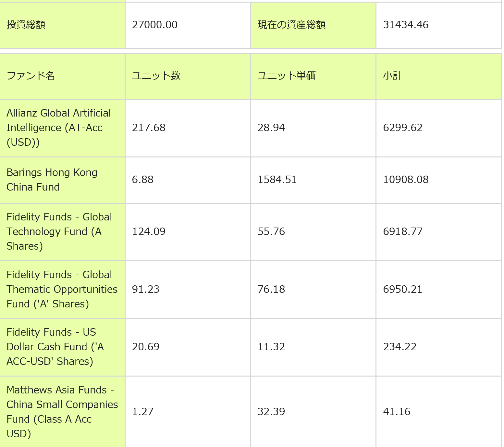The height and width of the screenshot is (447, 504).
Task: Click the ユニット単価 column header
Action: coord(286,76)
